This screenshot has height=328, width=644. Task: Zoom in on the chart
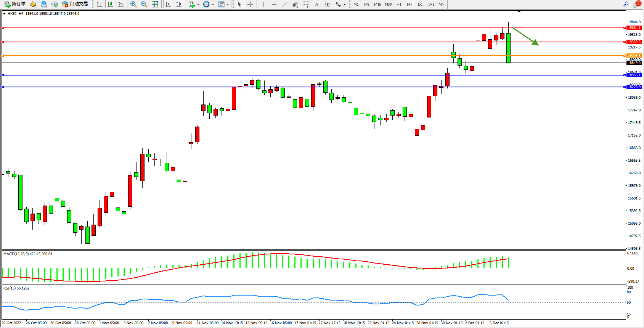pos(133,4)
